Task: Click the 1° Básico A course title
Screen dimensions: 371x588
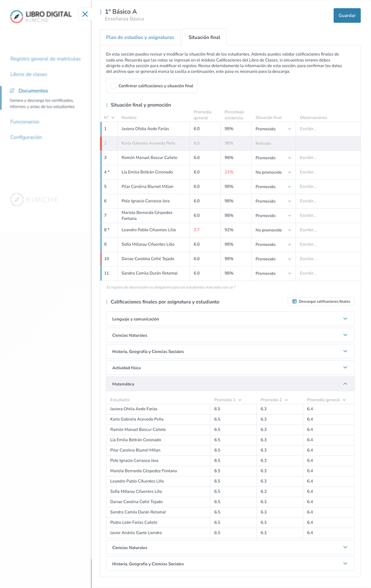Action: [120, 12]
